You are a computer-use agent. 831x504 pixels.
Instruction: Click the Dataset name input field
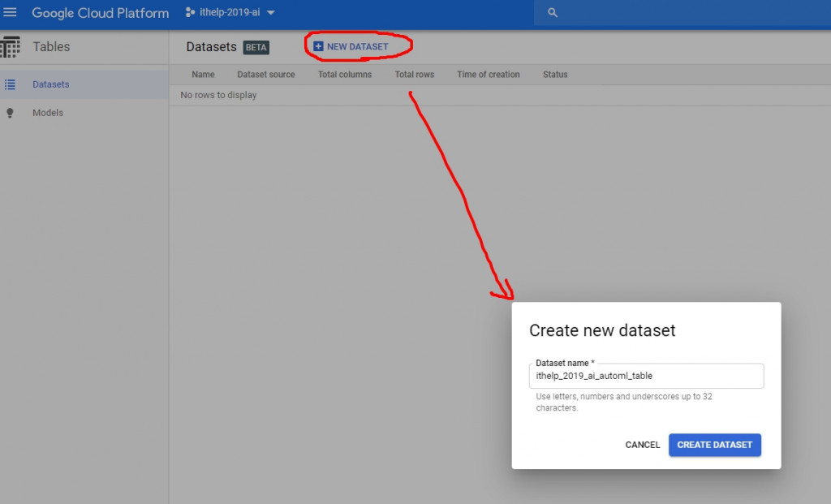point(646,376)
